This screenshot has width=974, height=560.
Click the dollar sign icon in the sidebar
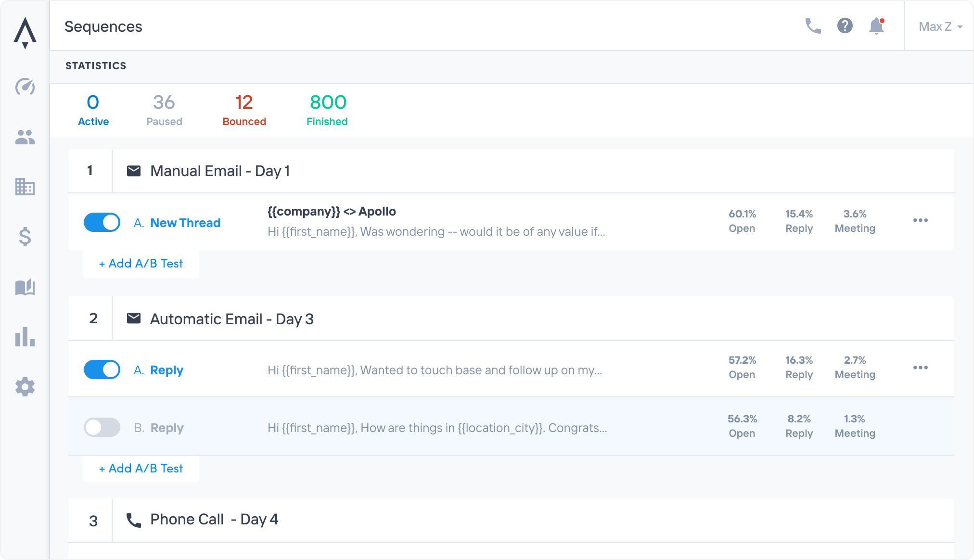click(x=26, y=238)
